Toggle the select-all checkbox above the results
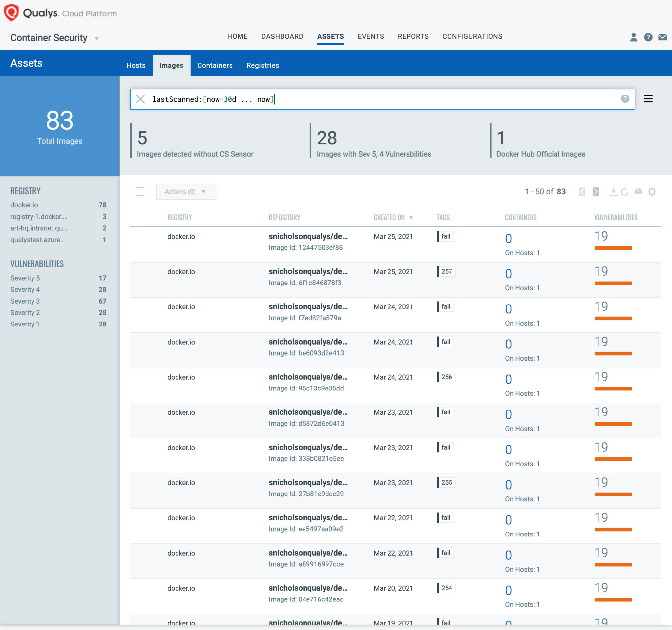This screenshot has height=630, width=672. 140,192
